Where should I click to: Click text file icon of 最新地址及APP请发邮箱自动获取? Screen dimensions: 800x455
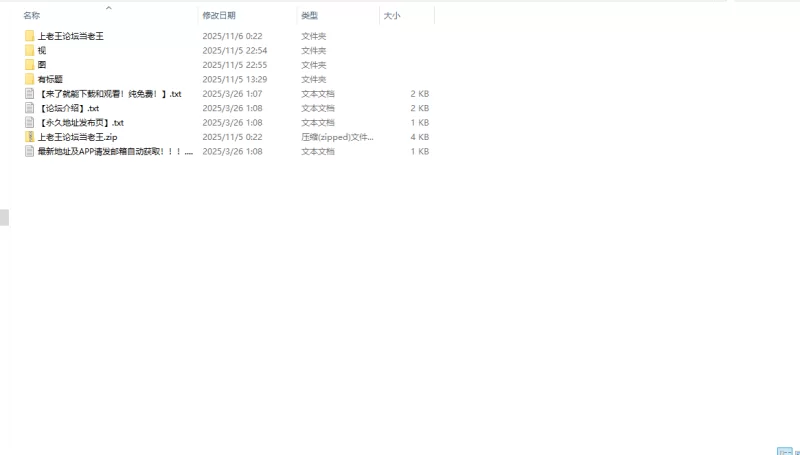point(30,151)
